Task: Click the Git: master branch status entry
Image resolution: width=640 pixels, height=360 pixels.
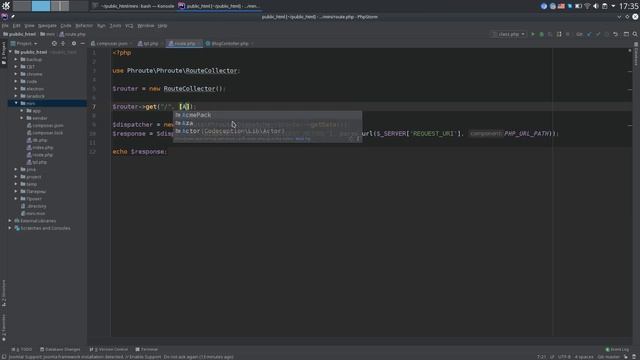Action: (608, 357)
